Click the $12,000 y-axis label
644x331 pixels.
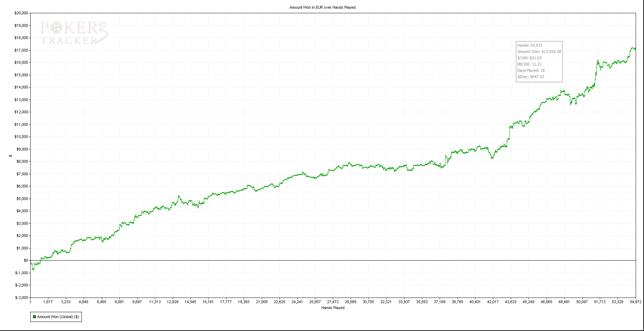click(x=21, y=112)
